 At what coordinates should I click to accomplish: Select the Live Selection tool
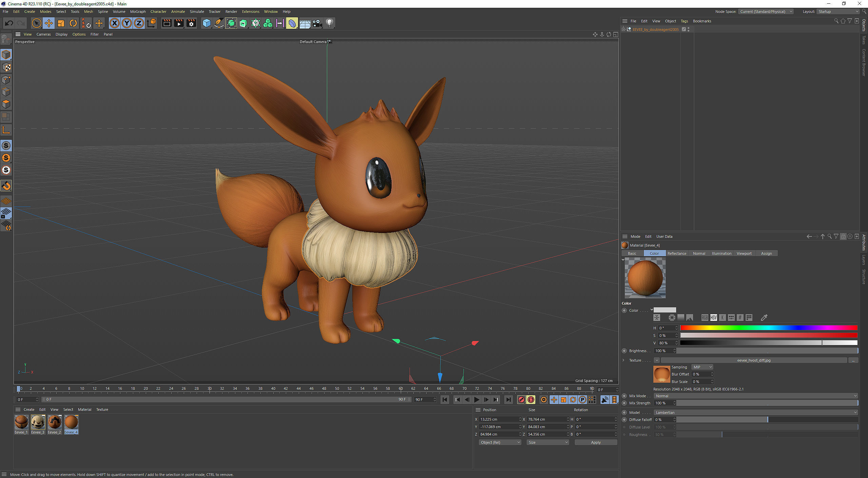point(36,23)
